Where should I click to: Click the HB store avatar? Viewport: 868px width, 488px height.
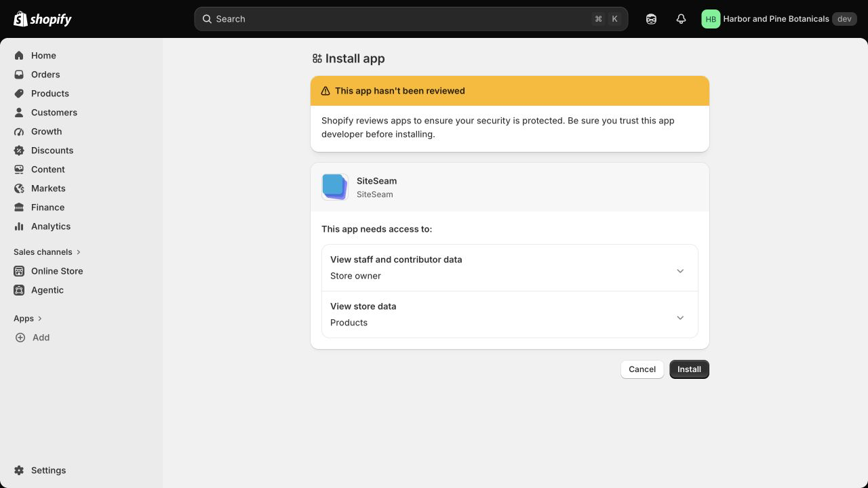[x=711, y=19]
